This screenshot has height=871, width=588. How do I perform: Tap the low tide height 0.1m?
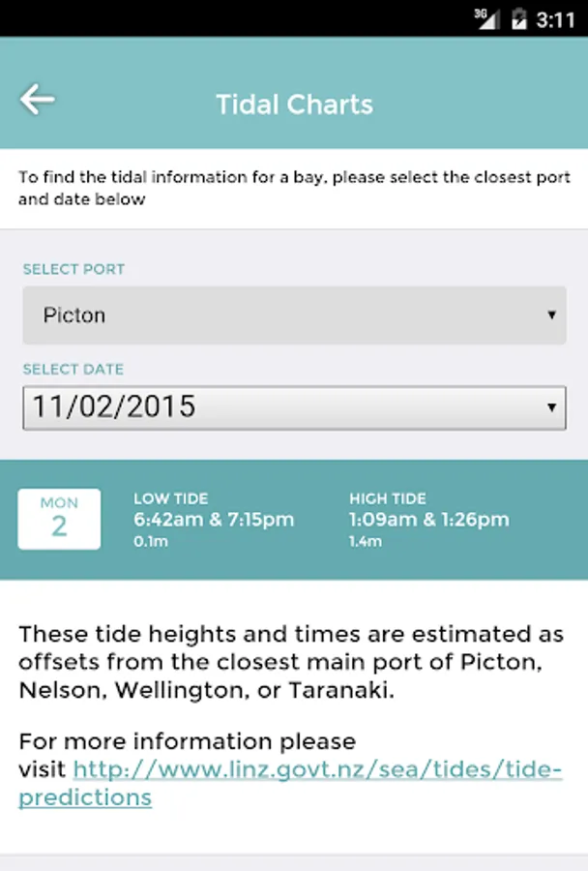151,541
